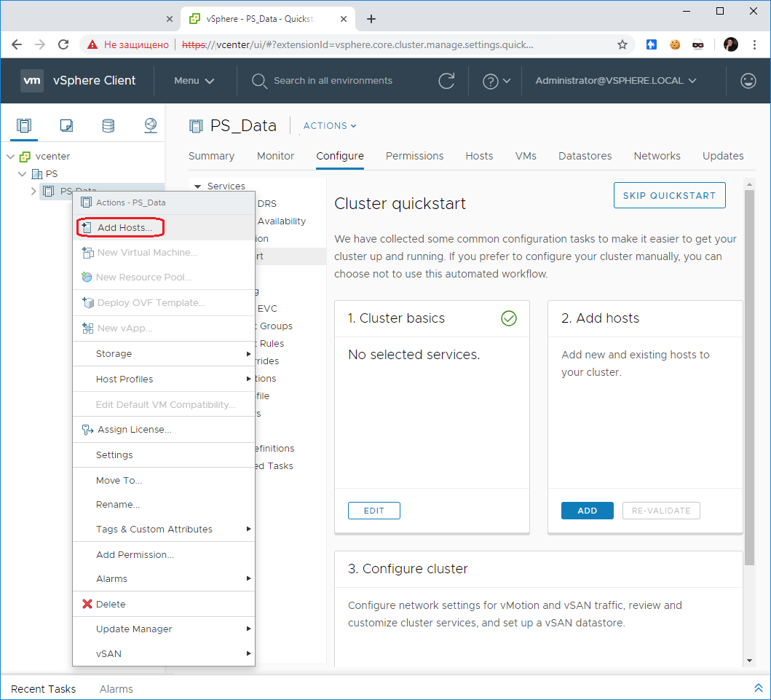Viewport: 771px width, 700px height.
Task: Click the cookie extension icon
Action: (675, 44)
